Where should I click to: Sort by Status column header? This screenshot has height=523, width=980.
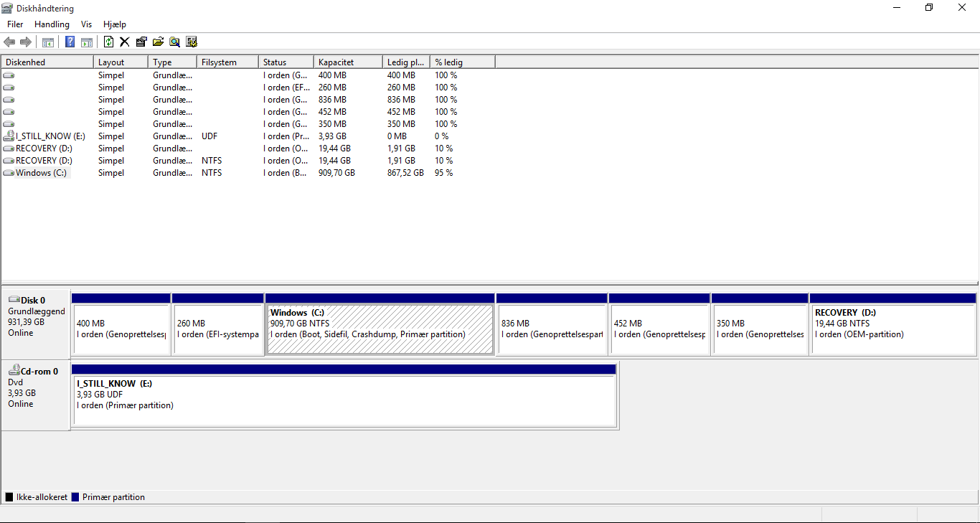[286, 62]
